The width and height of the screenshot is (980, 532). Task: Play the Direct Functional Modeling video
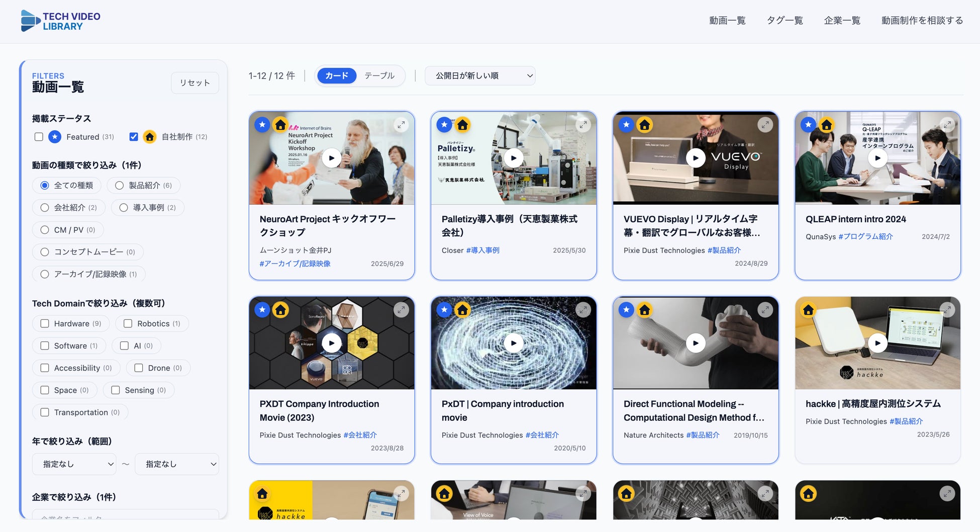point(696,343)
